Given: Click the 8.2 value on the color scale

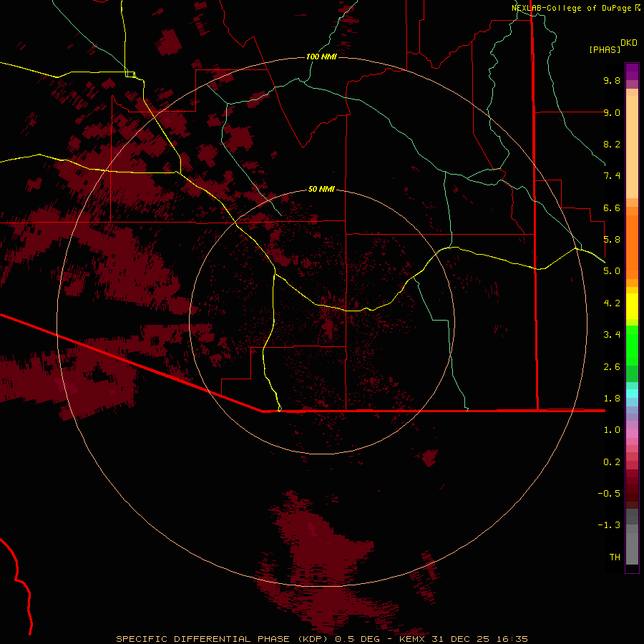Looking at the screenshot, I should tap(612, 144).
